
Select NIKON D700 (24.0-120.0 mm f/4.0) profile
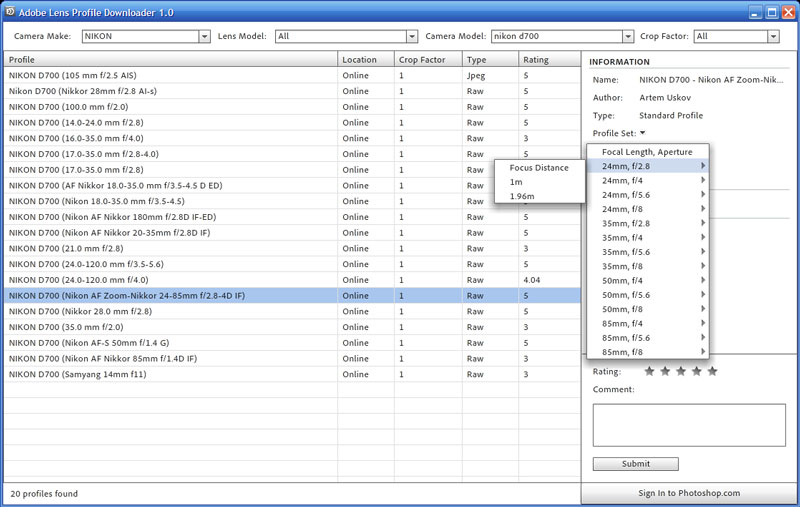coord(292,280)
